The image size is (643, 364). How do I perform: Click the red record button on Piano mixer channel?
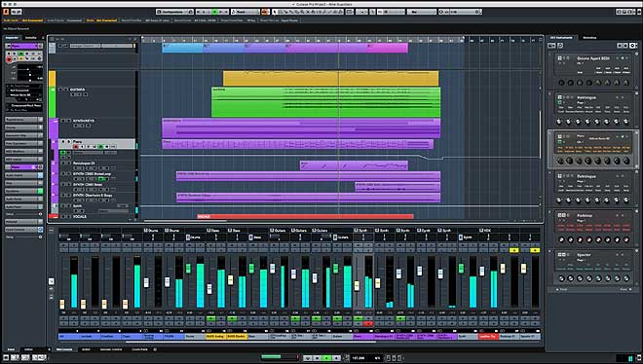point(368,324)
